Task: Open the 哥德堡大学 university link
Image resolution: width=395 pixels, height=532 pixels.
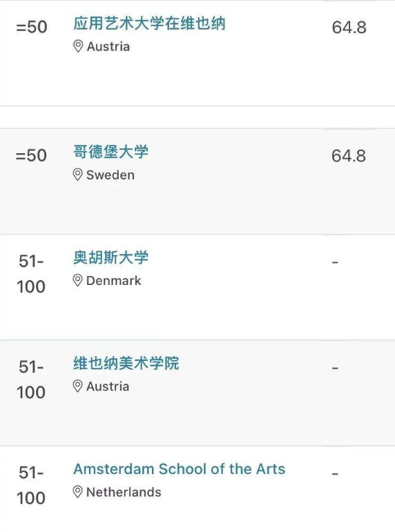Action: tap(111, 152)
